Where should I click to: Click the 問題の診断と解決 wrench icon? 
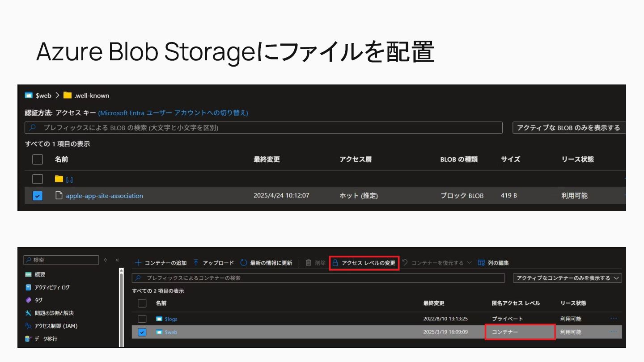(x=29, y=313)
